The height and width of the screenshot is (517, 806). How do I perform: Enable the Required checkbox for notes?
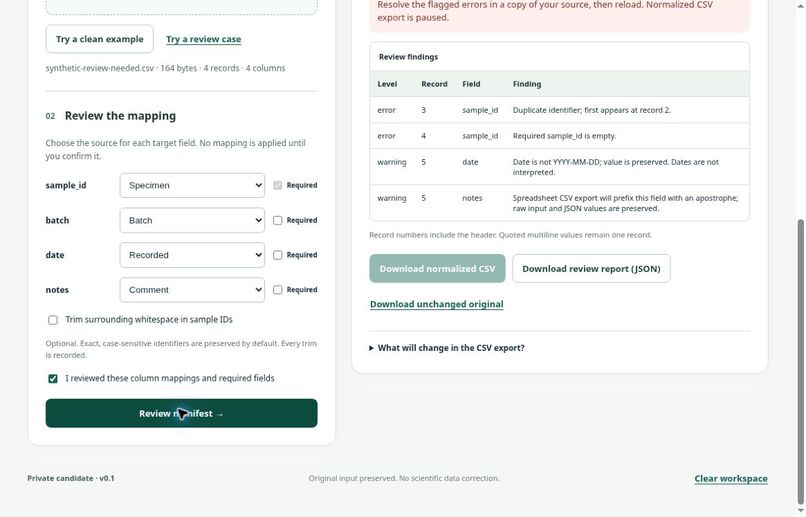tap(278, 290)
